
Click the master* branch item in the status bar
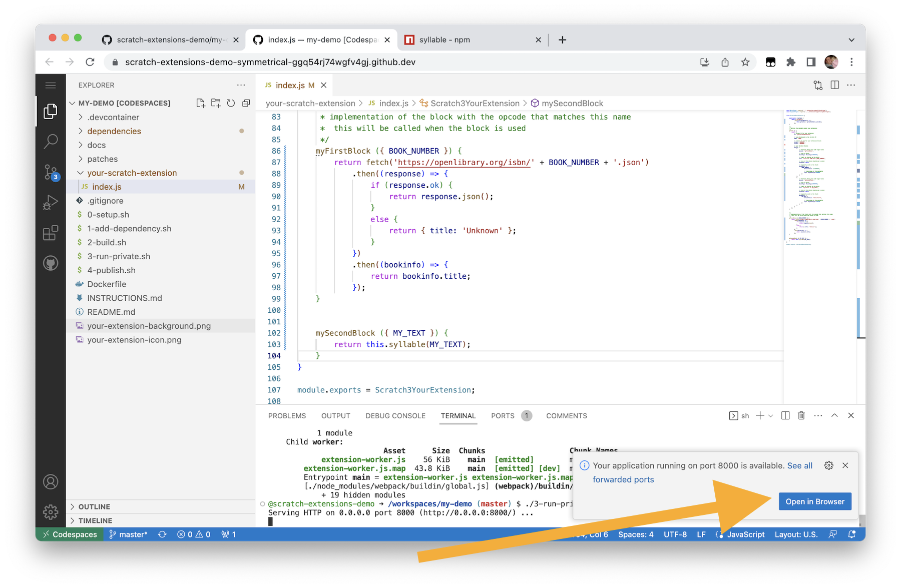(x=128, y=534)
